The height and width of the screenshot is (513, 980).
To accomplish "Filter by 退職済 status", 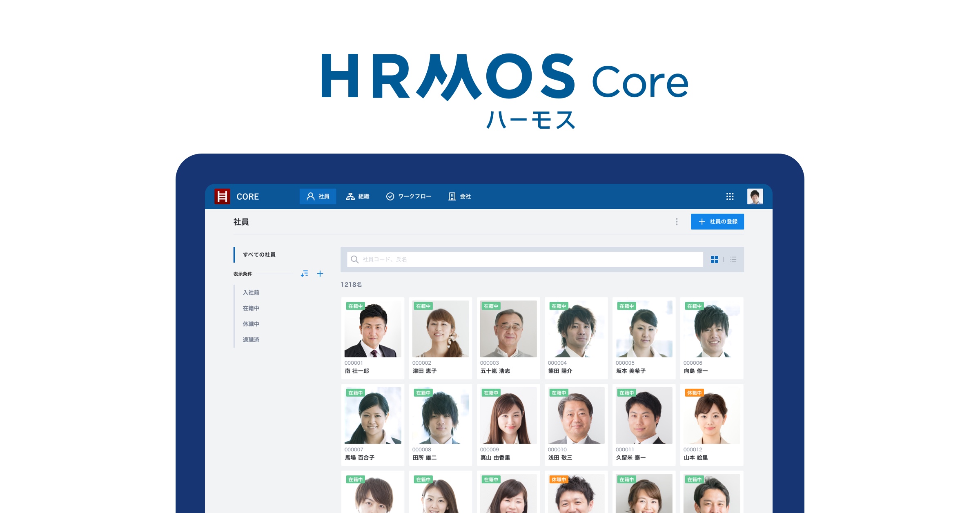I will click(x=251, y=340).
